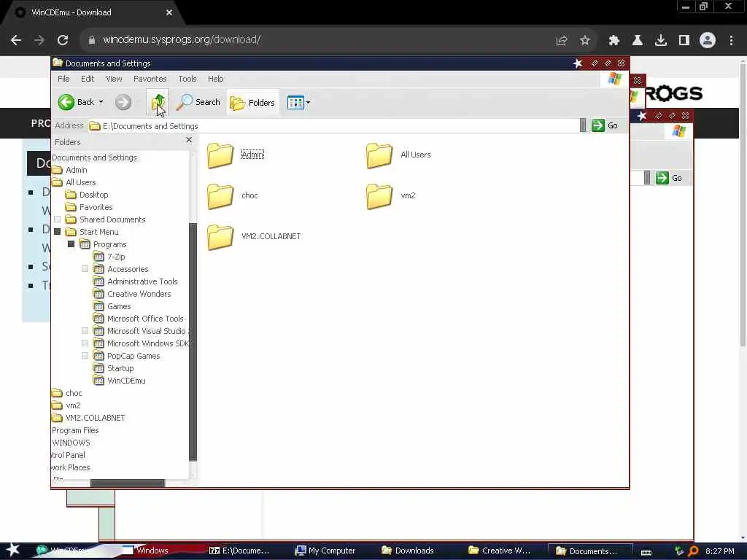The image size is (747, 560).
Task: Close the WinCDEmu - Download tab
Action: click(169, 12)
